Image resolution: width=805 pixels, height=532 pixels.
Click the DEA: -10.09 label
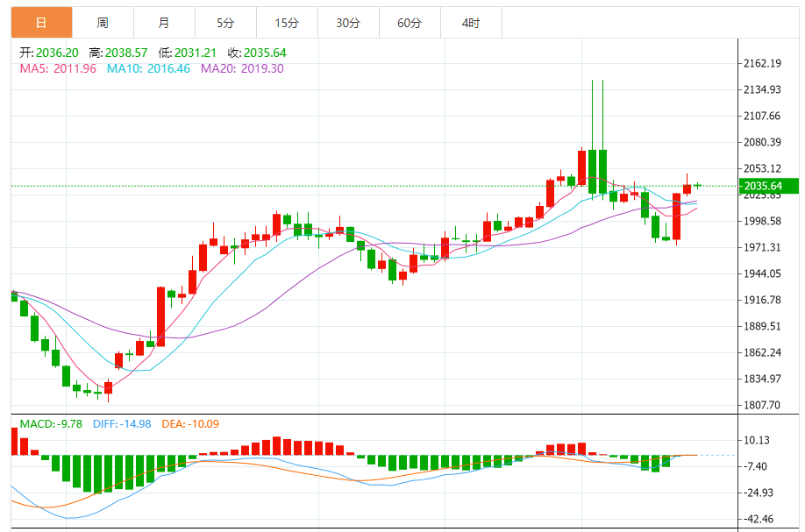tap(190, 424)
